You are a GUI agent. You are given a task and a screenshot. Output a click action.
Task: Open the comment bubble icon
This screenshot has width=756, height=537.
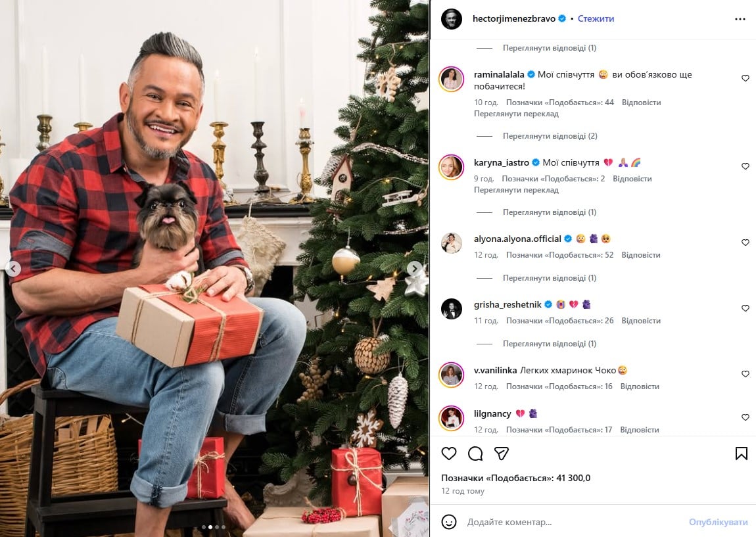coord(475,454)
